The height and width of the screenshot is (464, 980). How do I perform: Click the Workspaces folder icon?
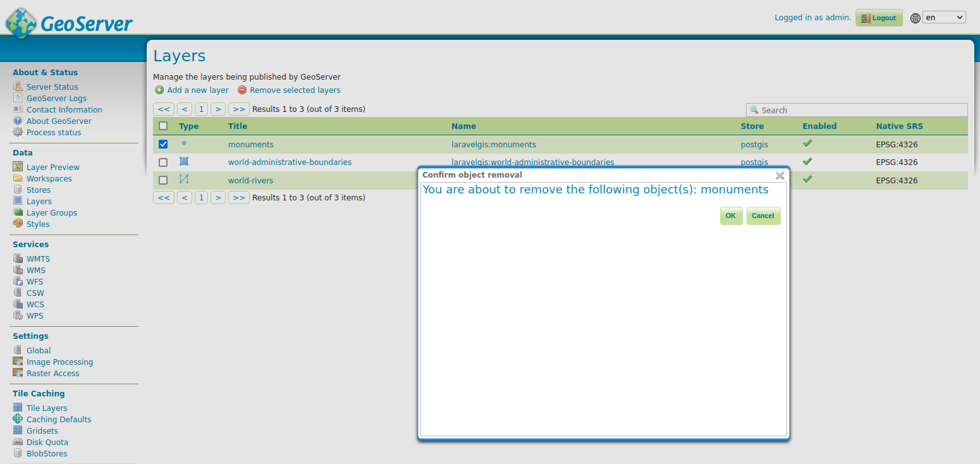18,178
